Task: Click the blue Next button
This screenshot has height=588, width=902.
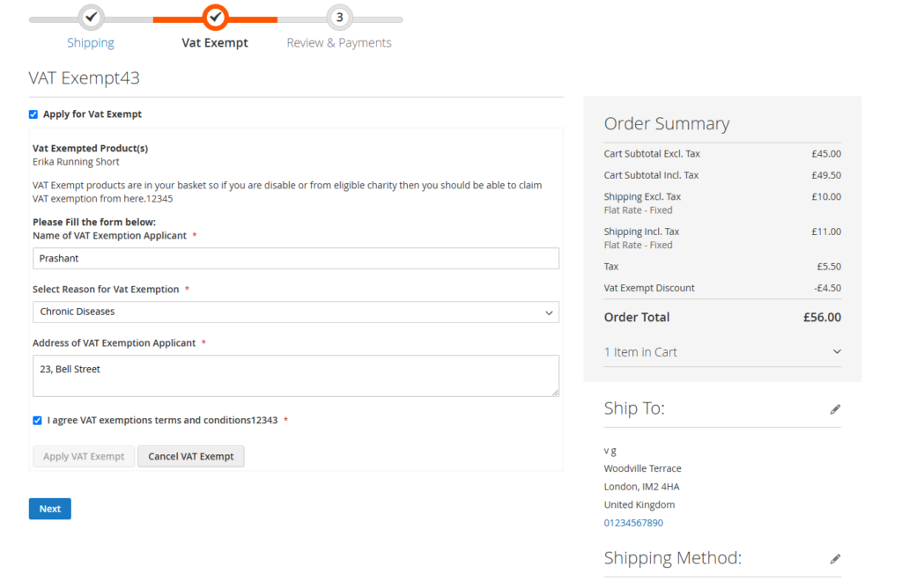Action: click(50, 509)
